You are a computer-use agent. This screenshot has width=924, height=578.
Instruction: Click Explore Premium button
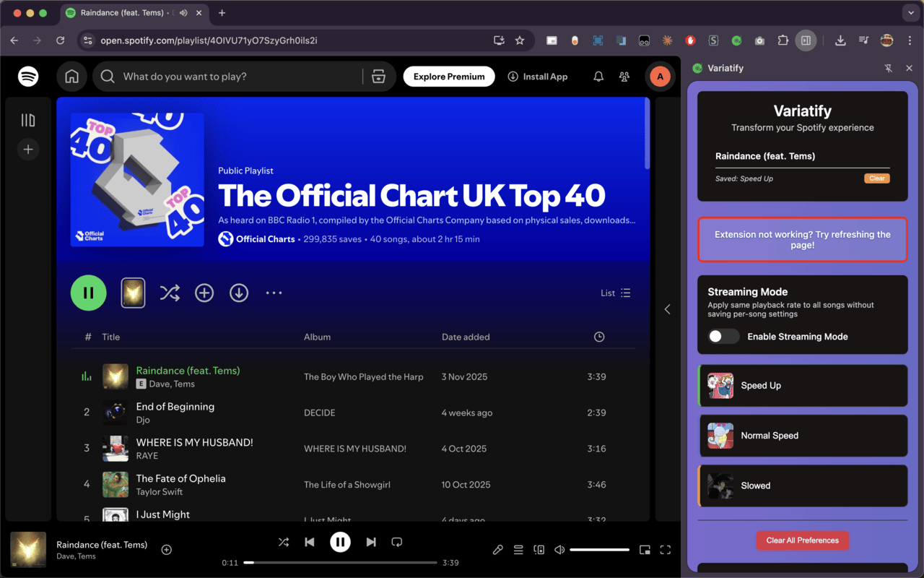pos(449,77)
